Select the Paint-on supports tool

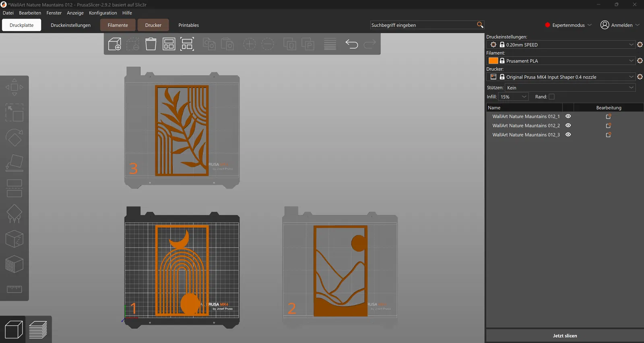(x=14, y=214)
